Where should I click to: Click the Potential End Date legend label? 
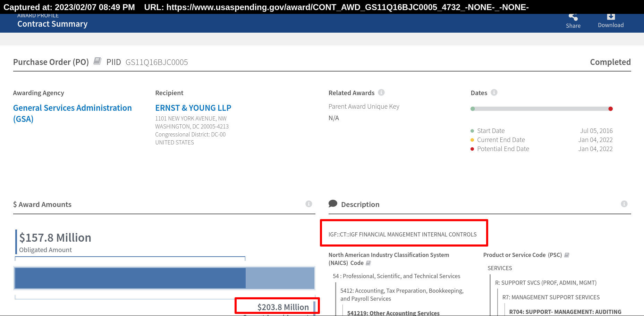[503, 149]
